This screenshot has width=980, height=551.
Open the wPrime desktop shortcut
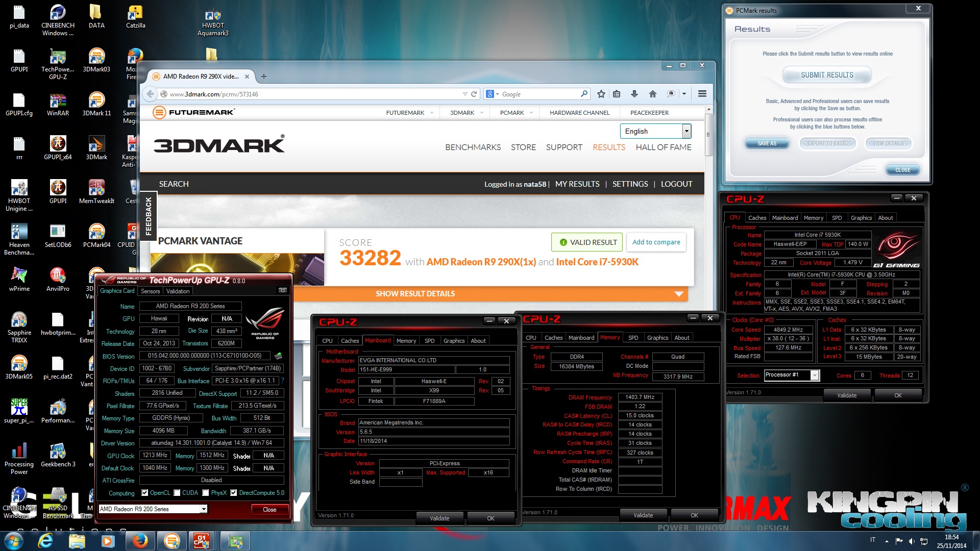(19, 280)
